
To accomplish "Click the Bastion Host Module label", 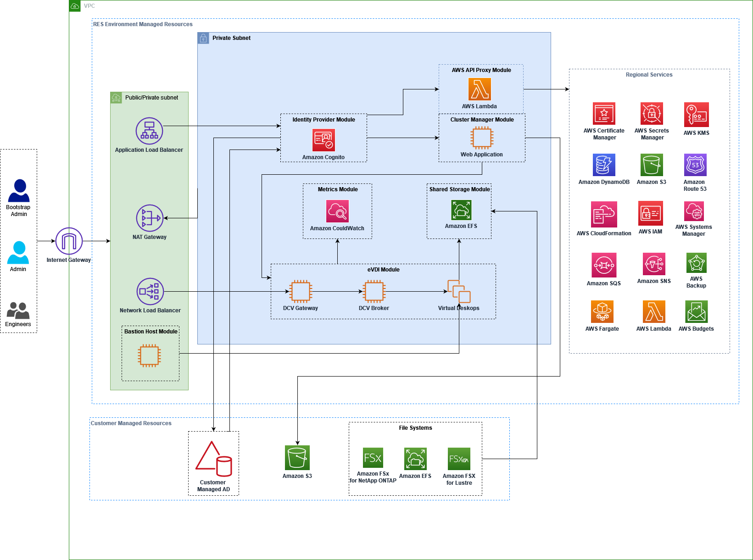I will point(150,331).
